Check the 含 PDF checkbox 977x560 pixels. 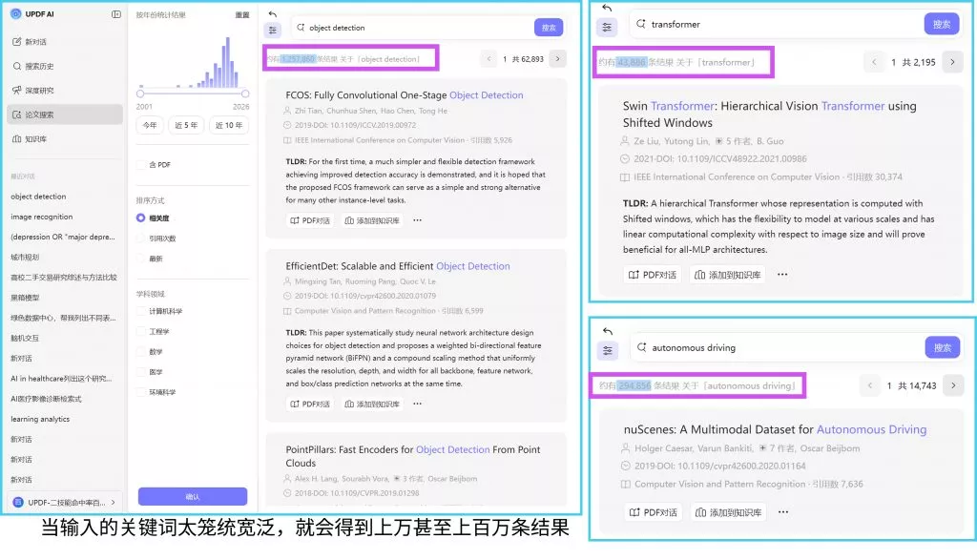141,165
